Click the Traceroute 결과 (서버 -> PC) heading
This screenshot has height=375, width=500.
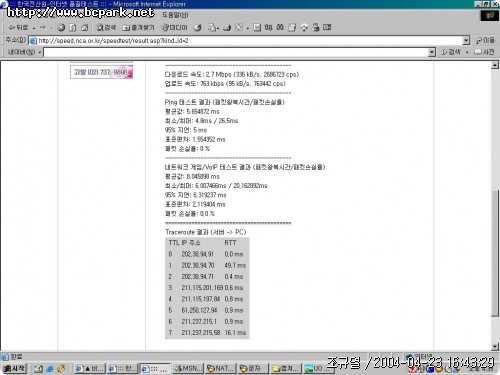click(x=206, y=232)
